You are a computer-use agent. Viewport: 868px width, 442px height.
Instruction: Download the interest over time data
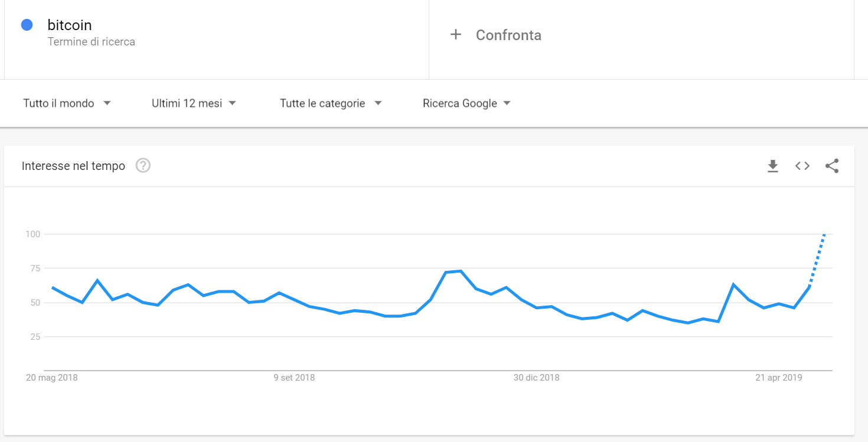[772, 166]
